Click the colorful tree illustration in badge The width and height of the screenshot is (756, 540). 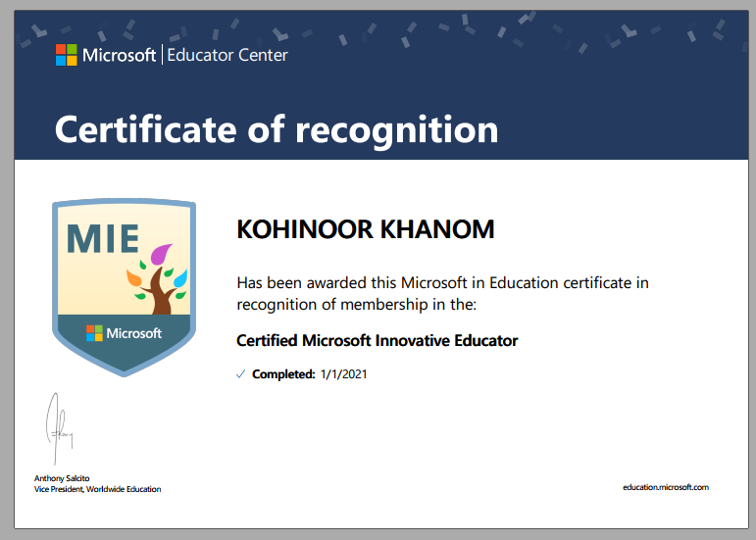point(157,279)
